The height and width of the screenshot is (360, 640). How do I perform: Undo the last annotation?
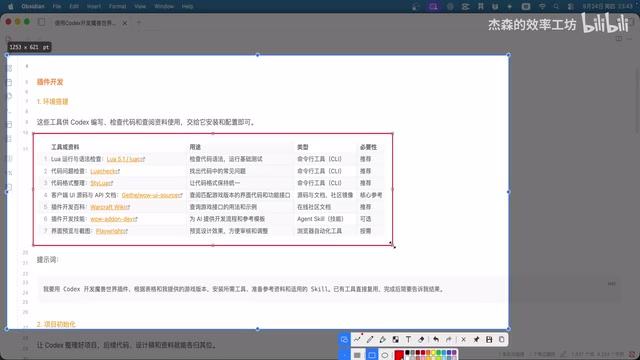pos(436,340)
